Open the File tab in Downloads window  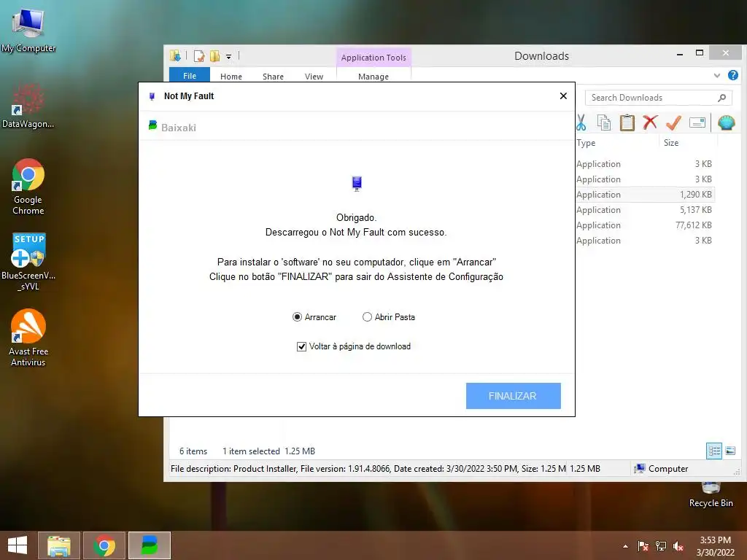190,75
